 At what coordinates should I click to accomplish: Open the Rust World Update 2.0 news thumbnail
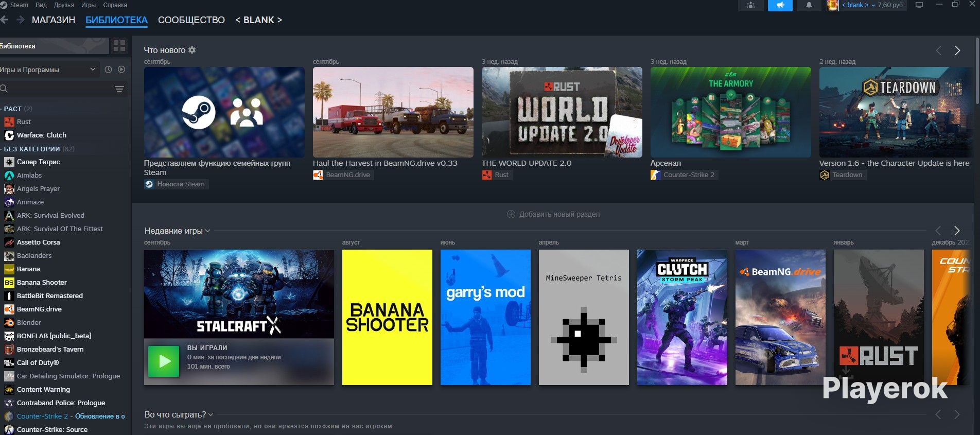[562, 112]
